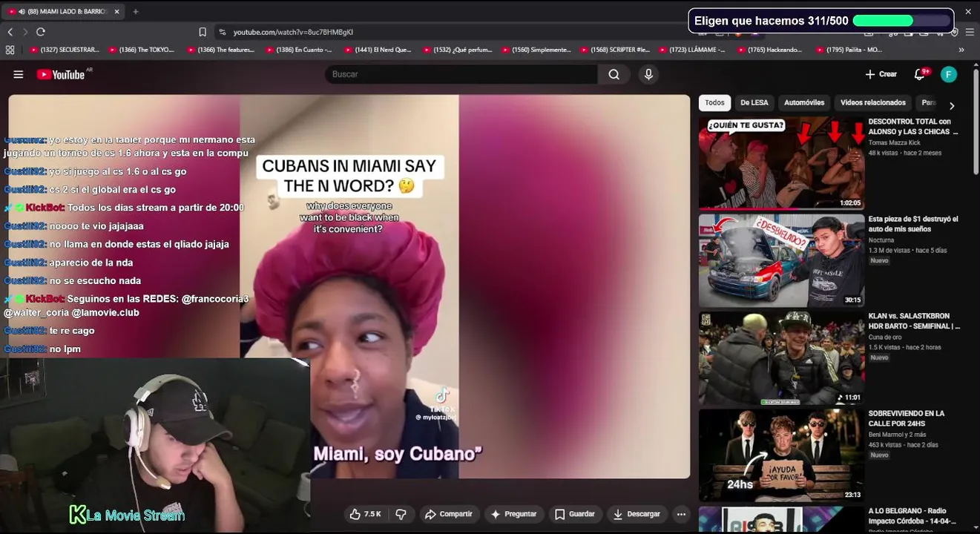Open bookmark '(1386) En Cuanto'
980x534 pixels.
tap(299, 50)
